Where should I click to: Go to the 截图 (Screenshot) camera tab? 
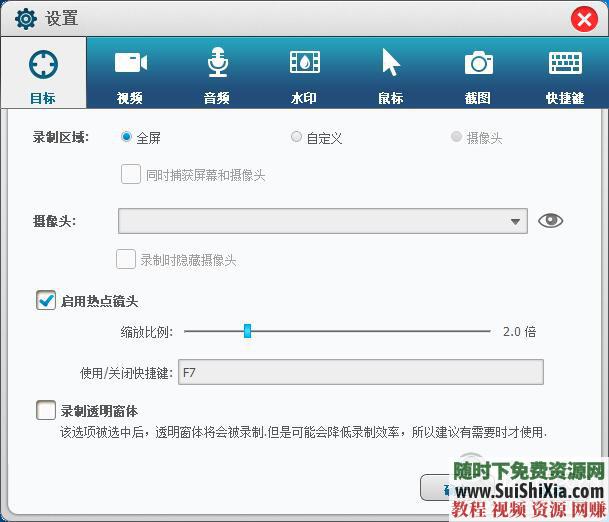point(478,74)
